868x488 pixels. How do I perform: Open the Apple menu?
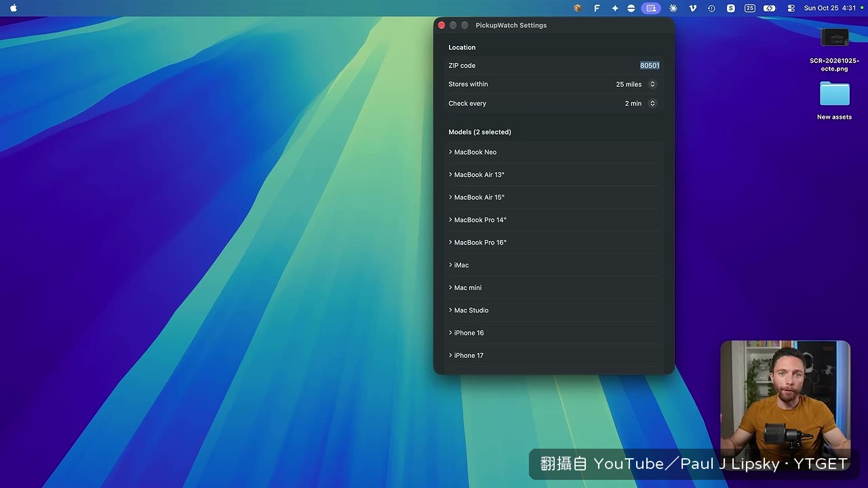coord(14,8)
